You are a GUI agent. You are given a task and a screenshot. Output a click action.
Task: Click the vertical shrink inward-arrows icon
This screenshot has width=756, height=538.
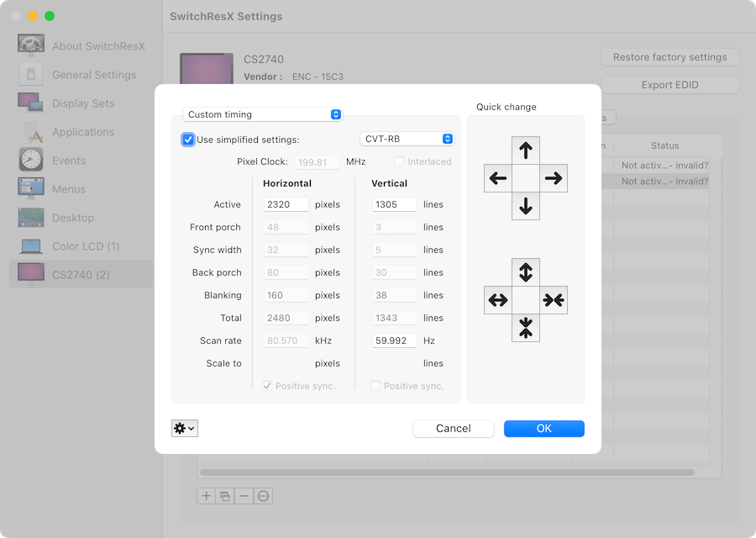coord(526,328)
